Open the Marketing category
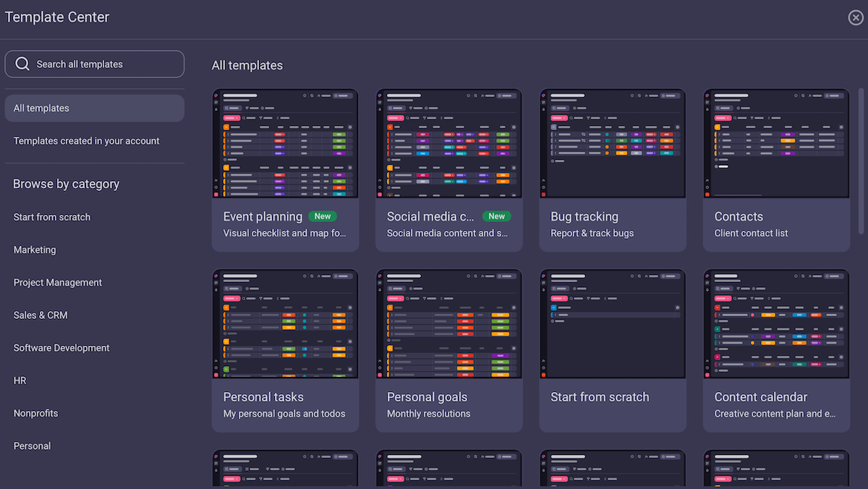Screen dimensions: 868x489 click(x=35, y=250)
